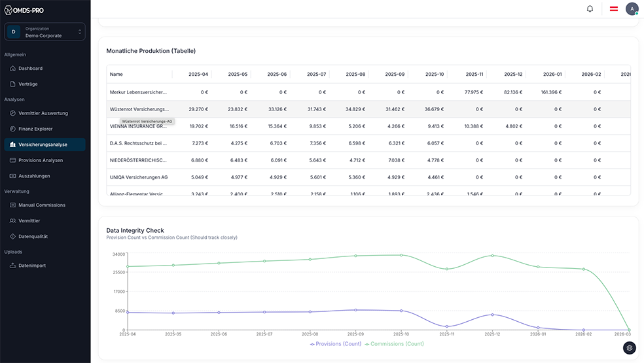The image size is (644, 363).
Task: Select the NIEDERÖSTERREICHISC... row name
Action: tap(138, 160)
